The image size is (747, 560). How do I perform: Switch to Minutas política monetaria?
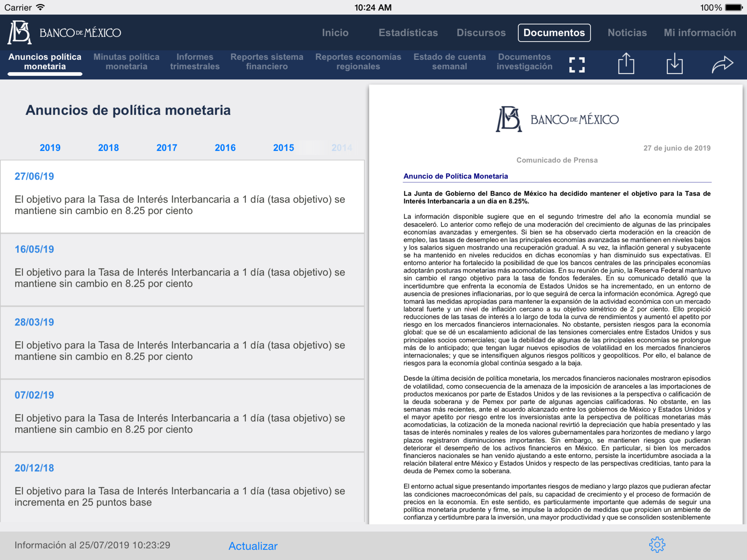(x=126, y=62)
